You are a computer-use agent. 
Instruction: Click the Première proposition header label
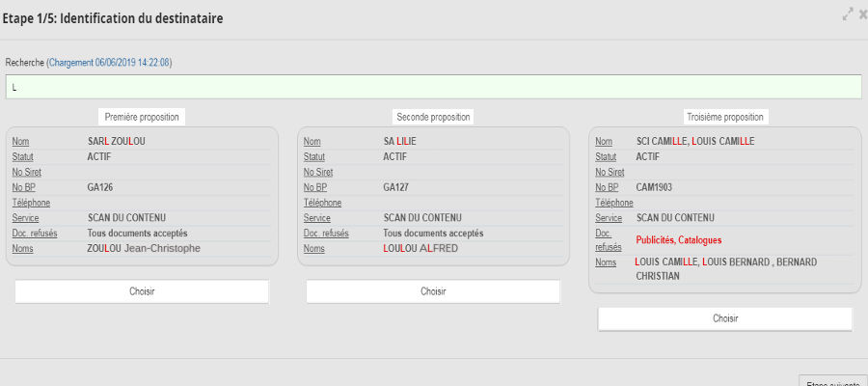click(x=142, y=117)
